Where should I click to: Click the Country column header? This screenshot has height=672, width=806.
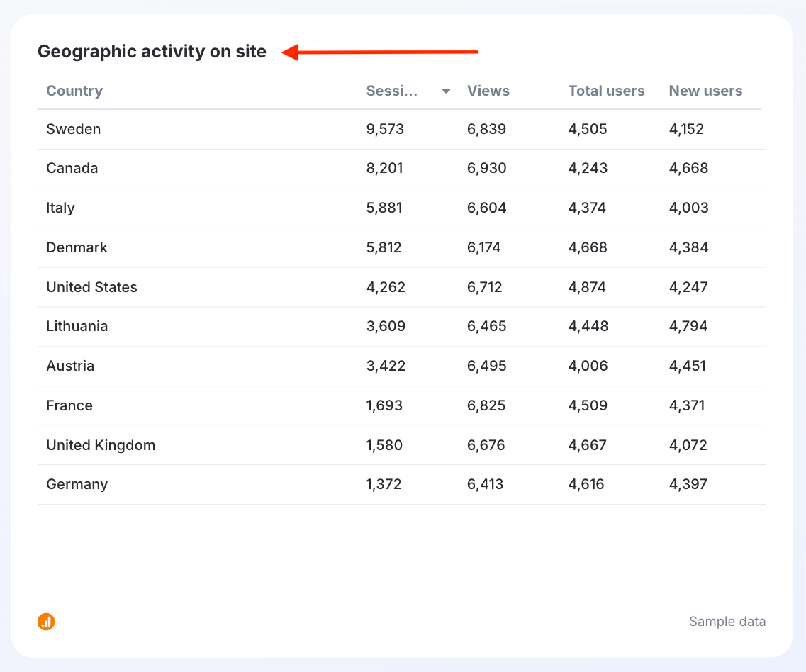[x=74, y=91]
